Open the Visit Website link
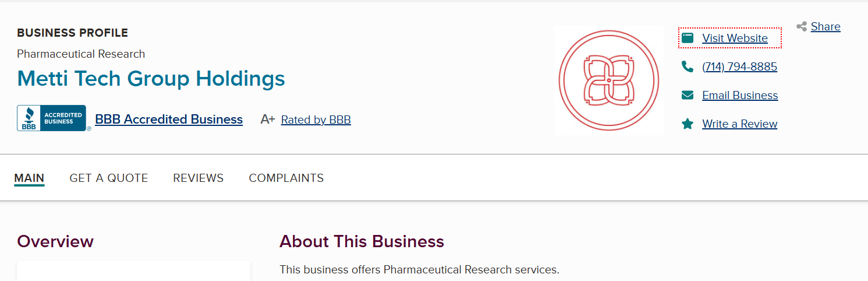Image resolution: width=868 pixels, height=281 pixels. [735, 38]
